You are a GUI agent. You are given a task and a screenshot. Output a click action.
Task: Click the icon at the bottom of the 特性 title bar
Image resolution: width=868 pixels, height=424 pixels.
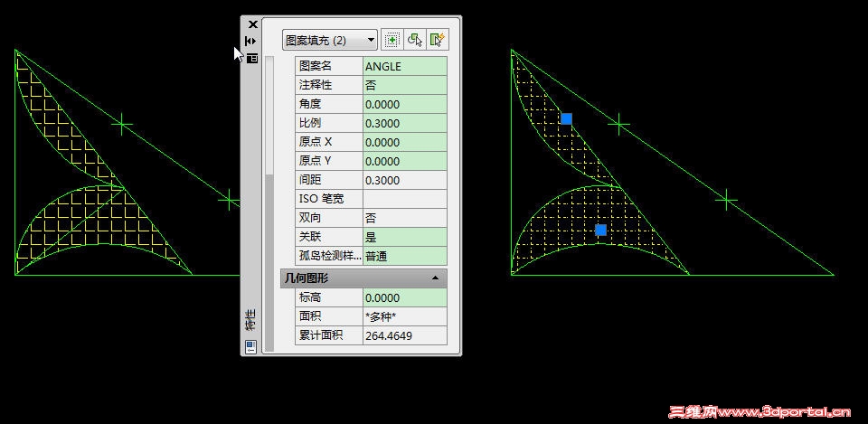coord(250,346)
